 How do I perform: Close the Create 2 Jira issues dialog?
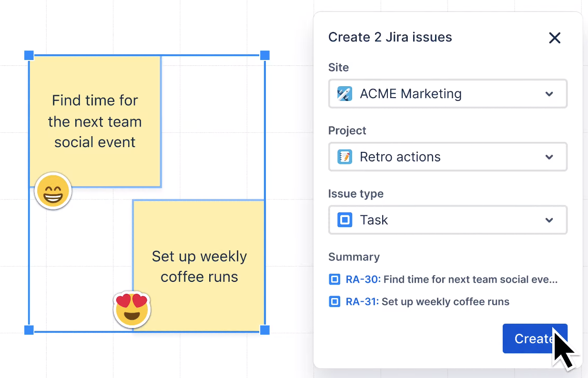point(555,38)
